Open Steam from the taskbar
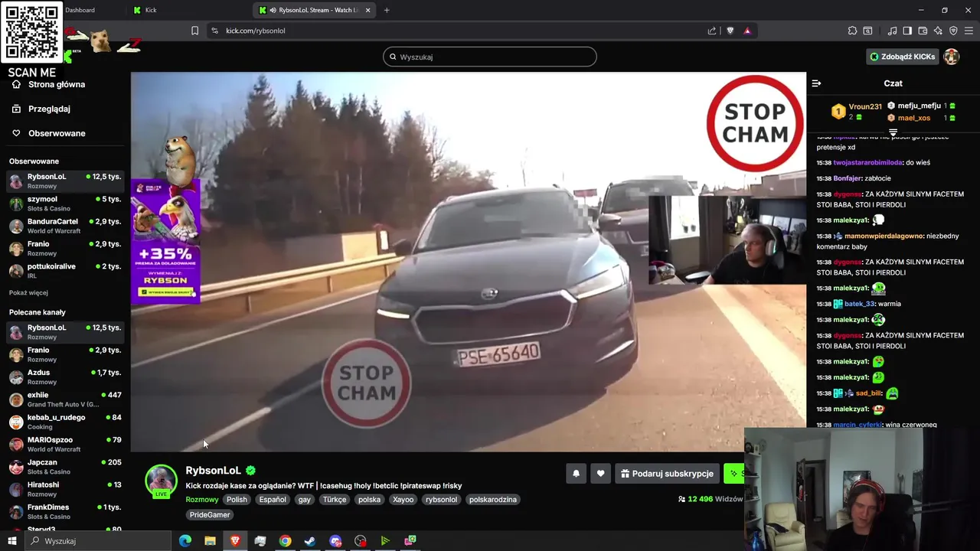The image size is (980, 551). coord(310,541)
